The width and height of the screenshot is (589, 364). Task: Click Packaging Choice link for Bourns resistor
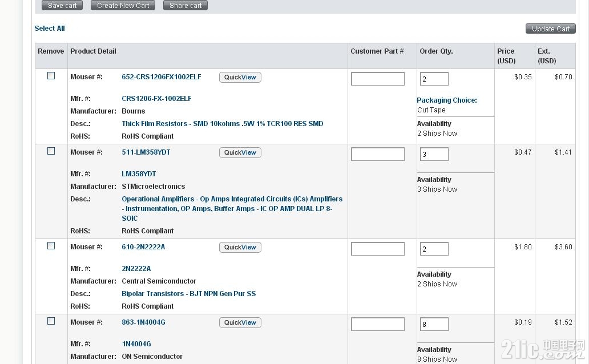447,100
